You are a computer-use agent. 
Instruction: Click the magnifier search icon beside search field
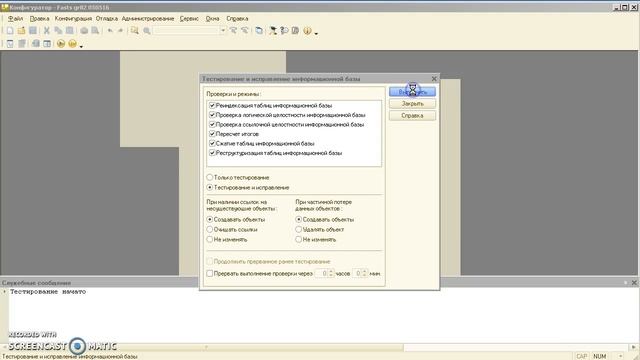(147, 31)
